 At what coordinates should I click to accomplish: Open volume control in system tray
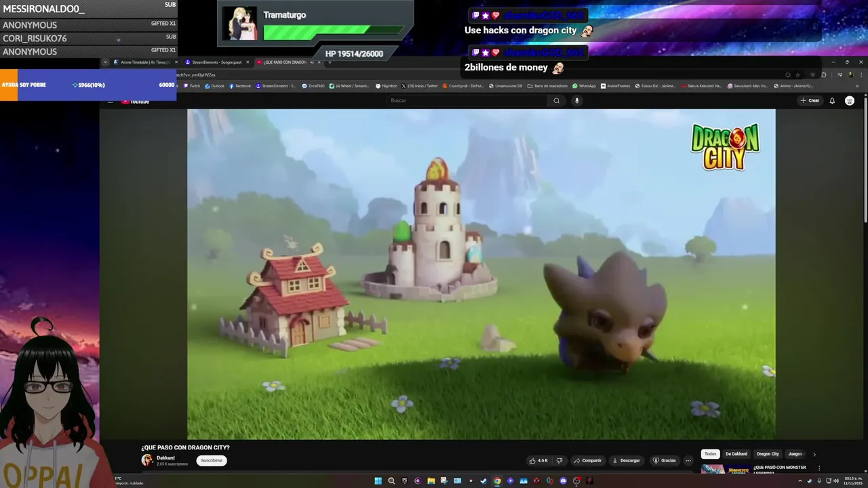tap(836, 481)
